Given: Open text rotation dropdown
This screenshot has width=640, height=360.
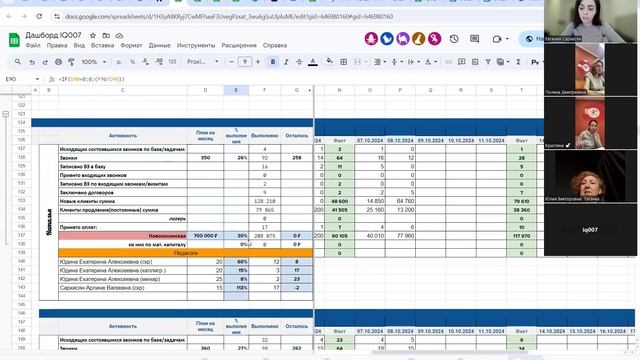Looking at the screenshot, I should (430, 62).
